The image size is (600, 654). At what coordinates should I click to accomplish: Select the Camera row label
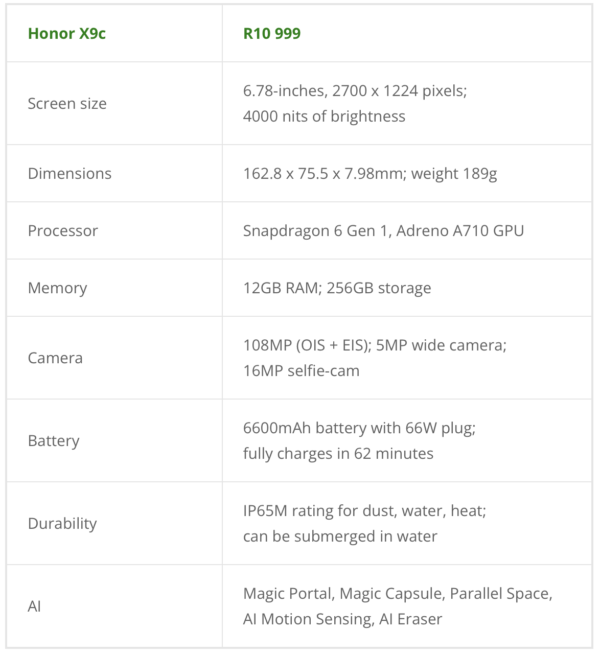[56, 358]
